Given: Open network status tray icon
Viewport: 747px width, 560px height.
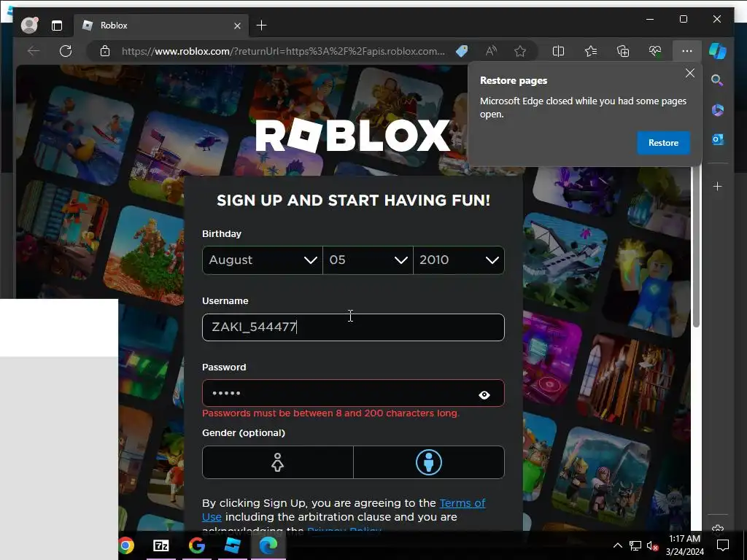Looking at the screenshot, I should click(635, 545).
